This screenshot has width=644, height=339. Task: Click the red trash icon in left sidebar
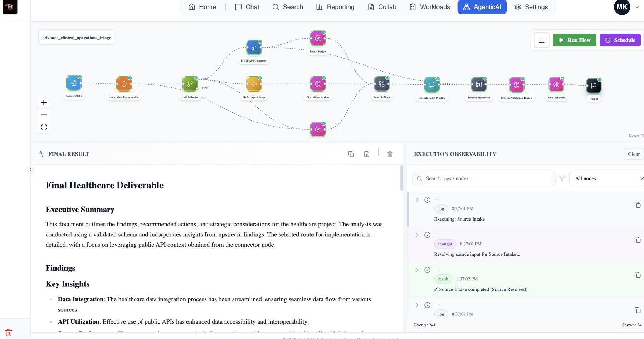click(9, 333)
